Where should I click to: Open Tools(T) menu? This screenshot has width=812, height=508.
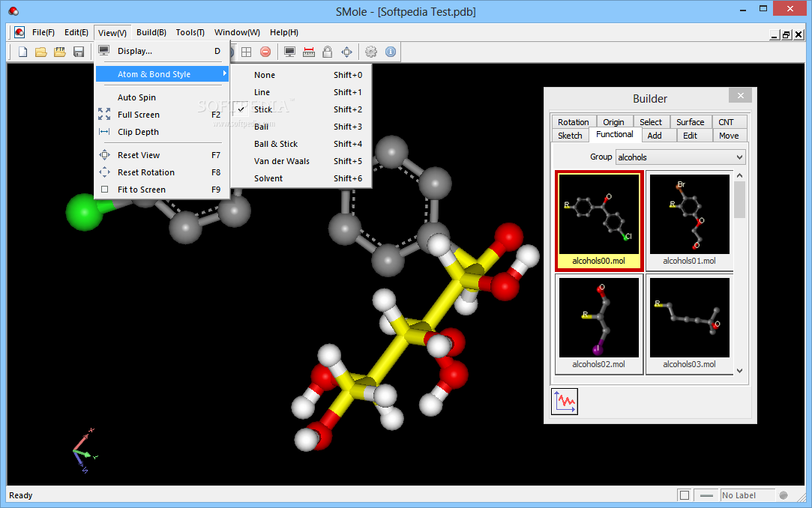[x=190, y=32]
